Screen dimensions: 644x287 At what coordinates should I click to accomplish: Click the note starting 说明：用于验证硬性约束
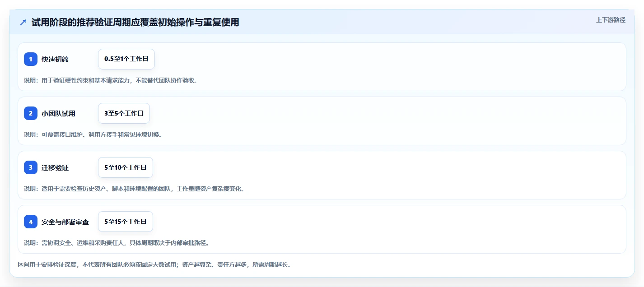point(111,80)
